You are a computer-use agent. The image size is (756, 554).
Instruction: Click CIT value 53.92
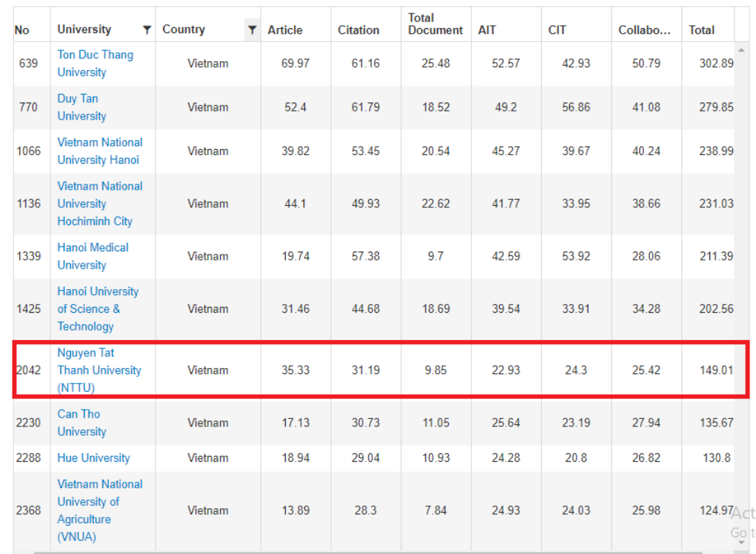tap(576, 256)
